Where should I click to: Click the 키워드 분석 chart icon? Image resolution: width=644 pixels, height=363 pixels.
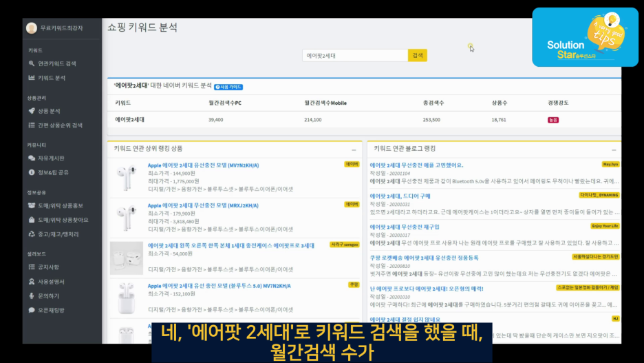point(32,78)
